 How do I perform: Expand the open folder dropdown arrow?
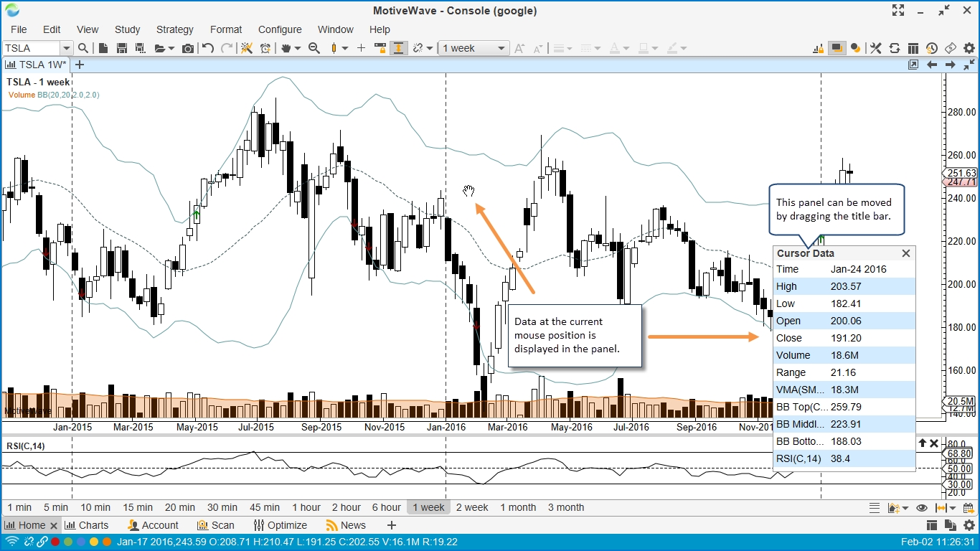(171, 48)
